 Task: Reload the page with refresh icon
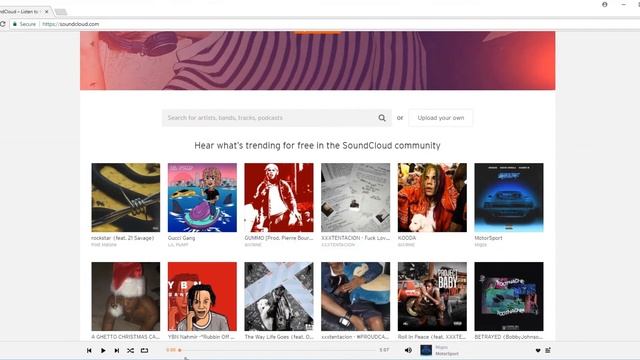point(2,24)
